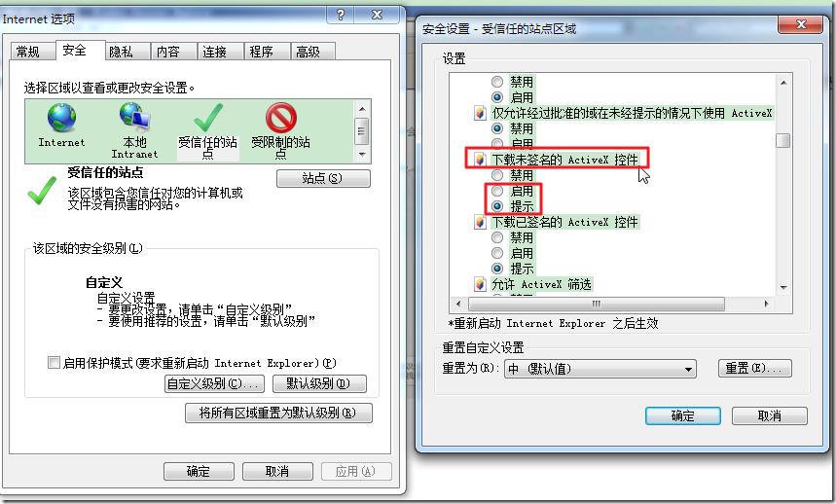Enable 启用 under 下载未签名的 ActiveX 控件
Image resolution: width=836 pixels, height=504 pixels.
[497, 191]
